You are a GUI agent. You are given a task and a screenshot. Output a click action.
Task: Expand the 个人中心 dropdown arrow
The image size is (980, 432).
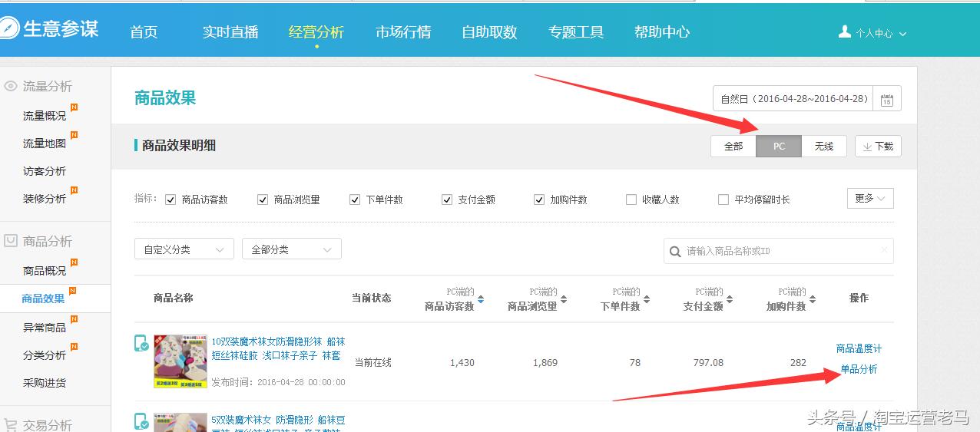pos(902,34)
